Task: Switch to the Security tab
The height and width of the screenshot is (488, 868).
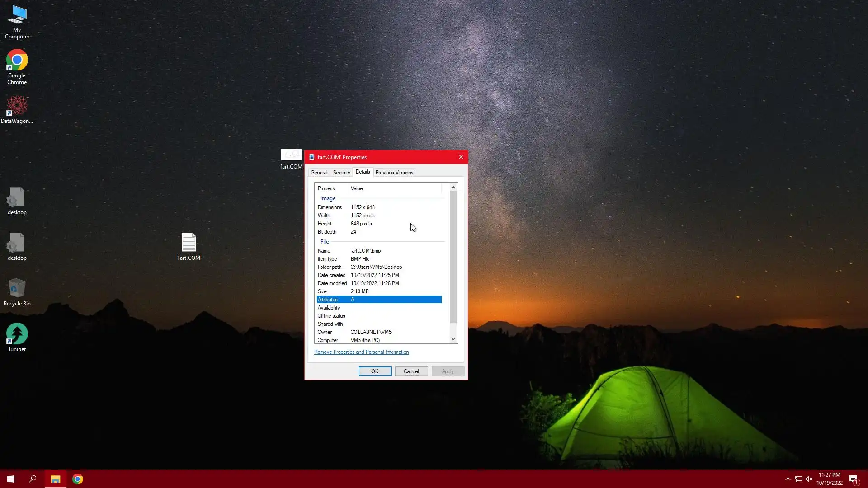Action: pyautogui.click(x=341, y=173)
